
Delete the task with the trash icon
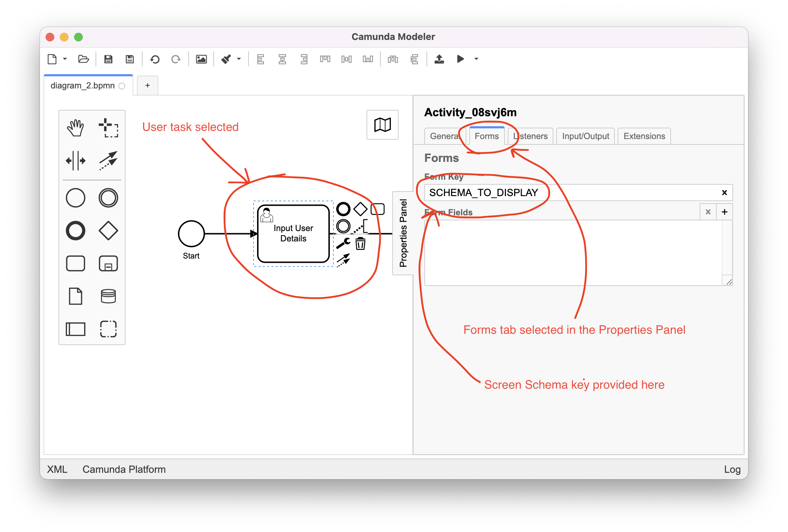tap(360, 244)
